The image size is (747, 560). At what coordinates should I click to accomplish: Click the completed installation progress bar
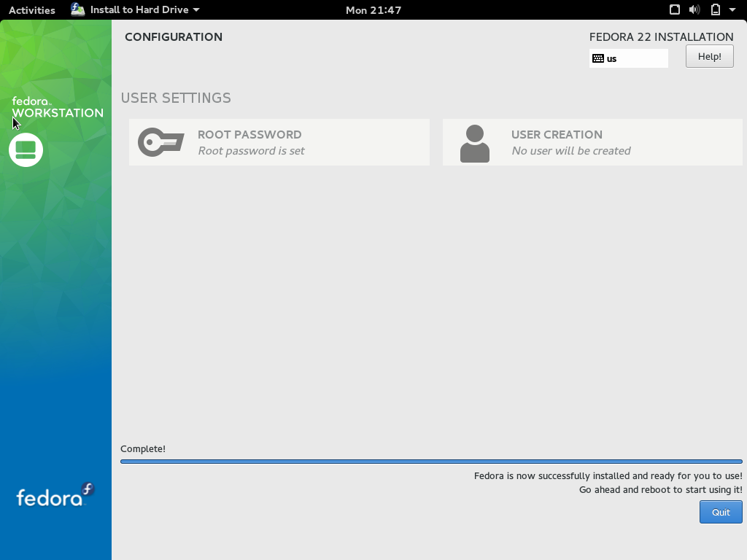(431, 462)
